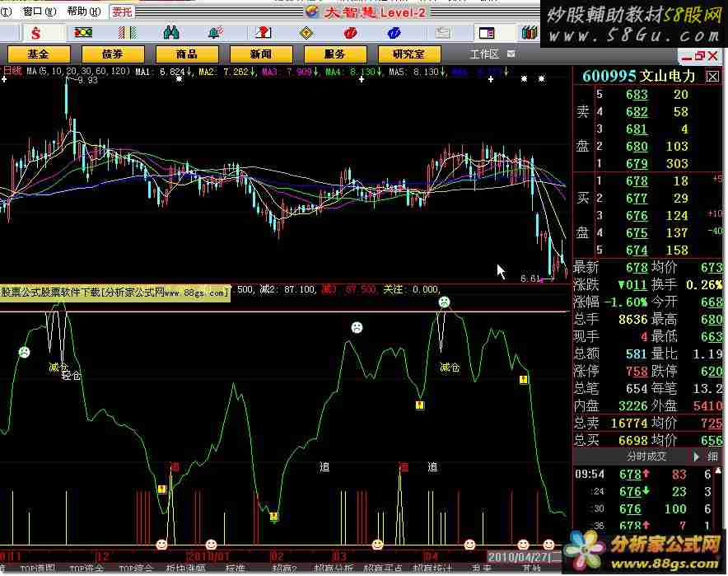Click the 大智慧 Level-2 title logo

[x=366, y=12]
